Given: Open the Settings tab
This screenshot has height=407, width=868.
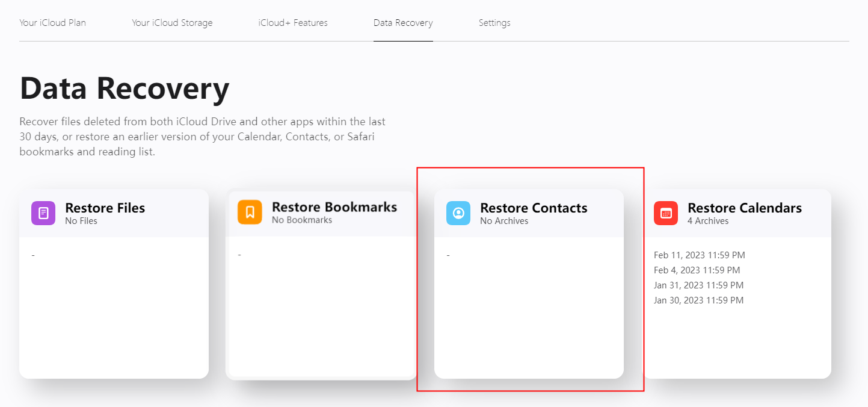Looking at the screenshot, I should [x=494, y=22].
